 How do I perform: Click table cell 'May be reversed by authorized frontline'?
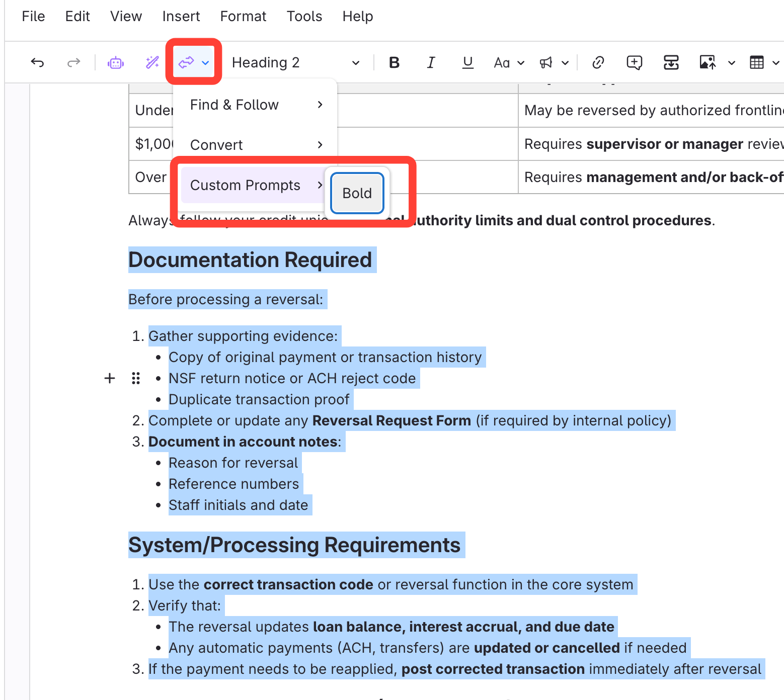point(651,110)
